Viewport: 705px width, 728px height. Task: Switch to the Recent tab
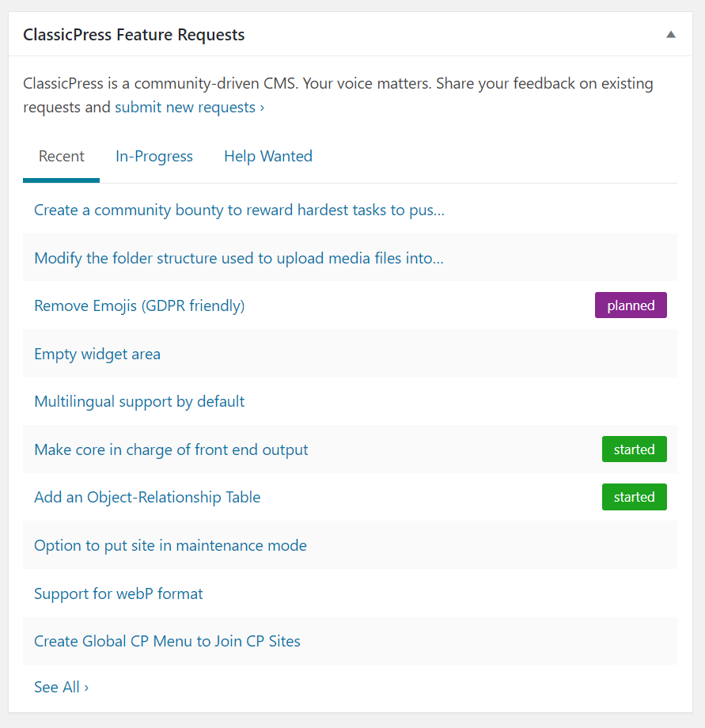pyautogui.click(x=61, y=157)
